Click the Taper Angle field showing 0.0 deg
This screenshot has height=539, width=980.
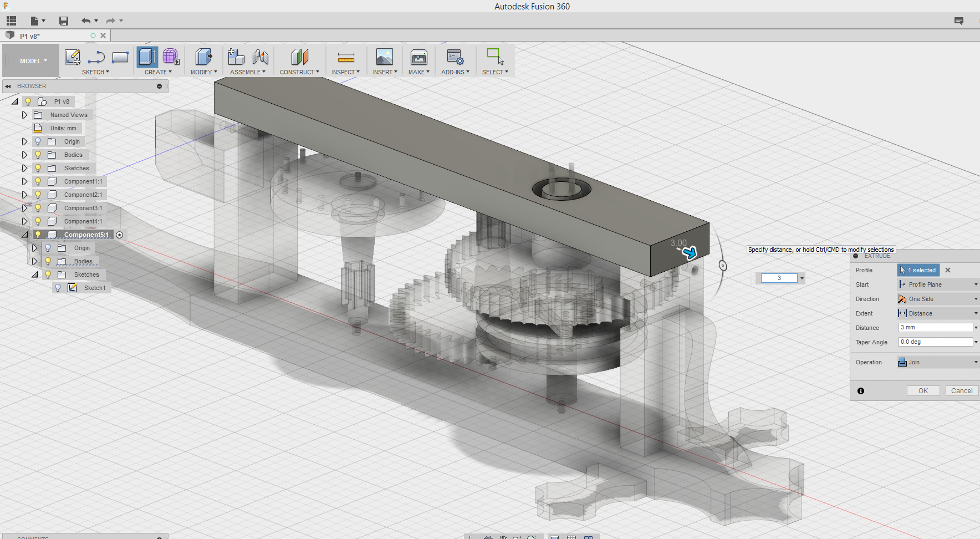(936, 342)
